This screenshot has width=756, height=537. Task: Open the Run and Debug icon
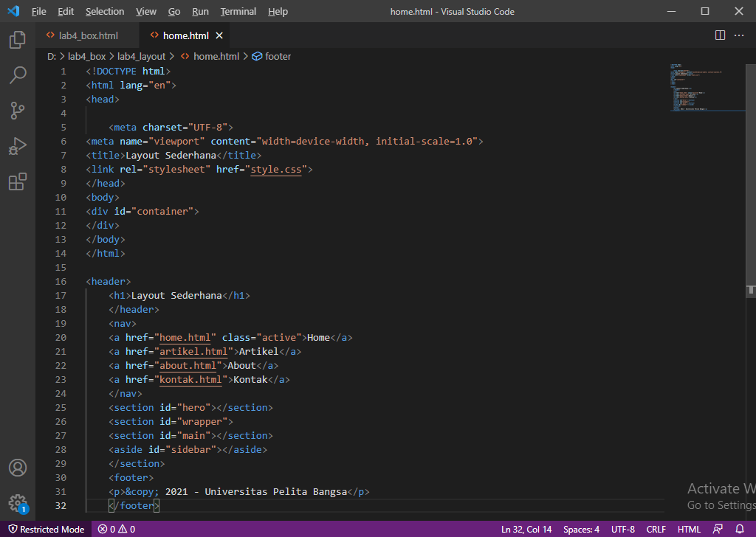(18, 146)
